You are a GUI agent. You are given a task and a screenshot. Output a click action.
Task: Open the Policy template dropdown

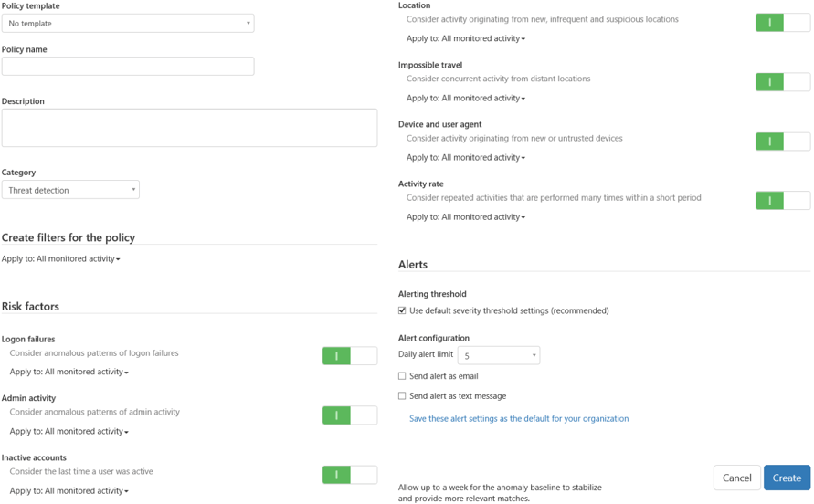[128, 24]
